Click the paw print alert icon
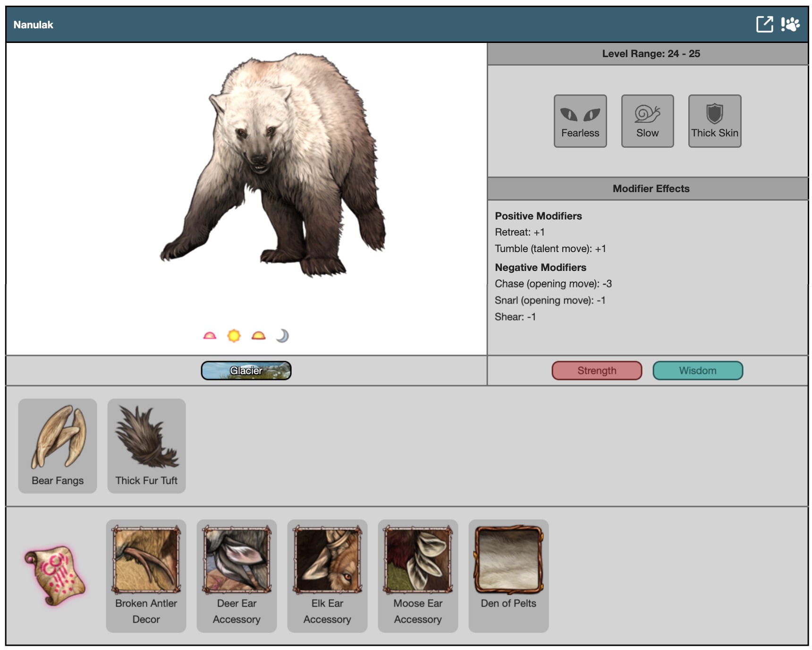This screenshot has width=812, height=650. (x=790, y=24)
